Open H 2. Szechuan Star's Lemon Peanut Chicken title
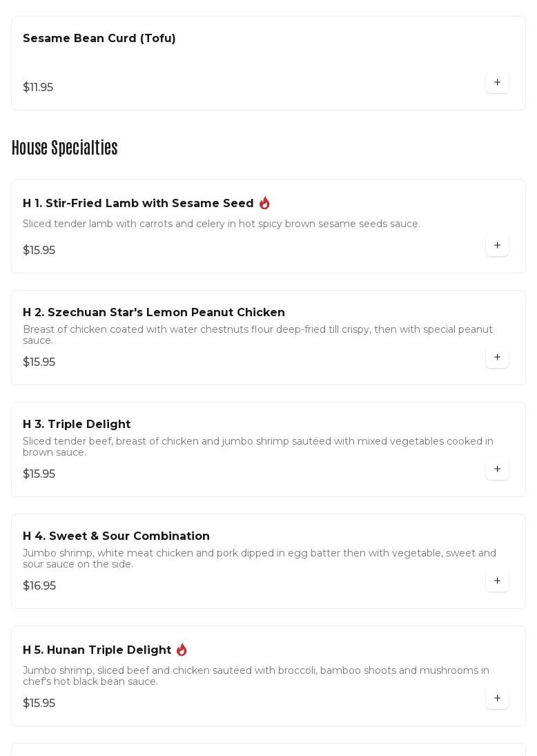 tap(154, 312)
